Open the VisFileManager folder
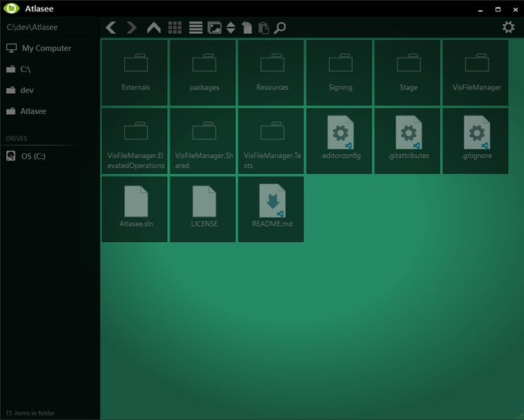The image size is (524, 420). pos(475,72)
